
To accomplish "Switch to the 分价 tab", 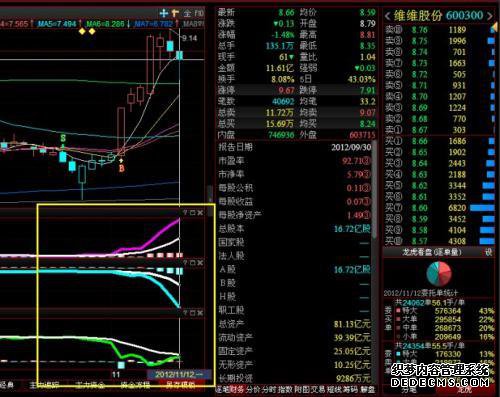I will click(253, 389).
